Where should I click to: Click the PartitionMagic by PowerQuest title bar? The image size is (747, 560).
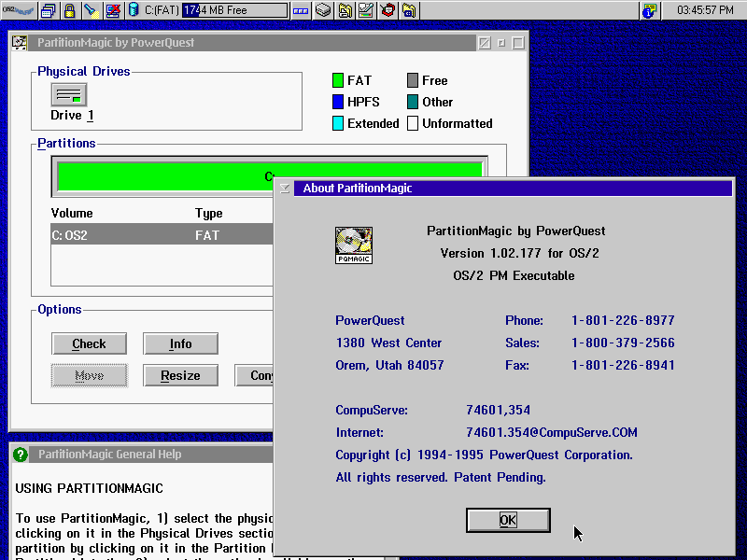(x=252, y=43)
